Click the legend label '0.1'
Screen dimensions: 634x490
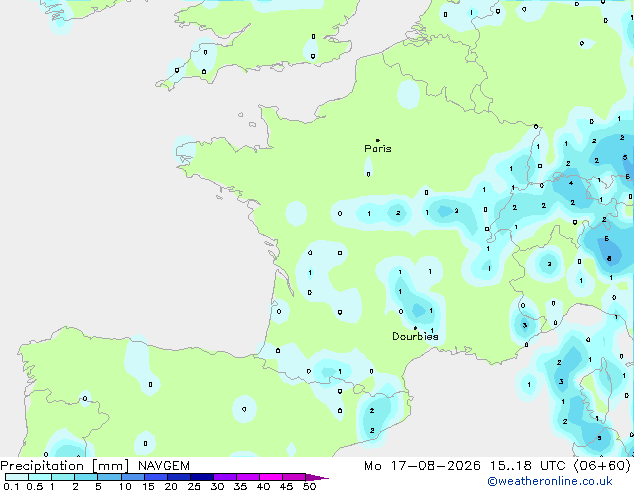pos(11,486)
